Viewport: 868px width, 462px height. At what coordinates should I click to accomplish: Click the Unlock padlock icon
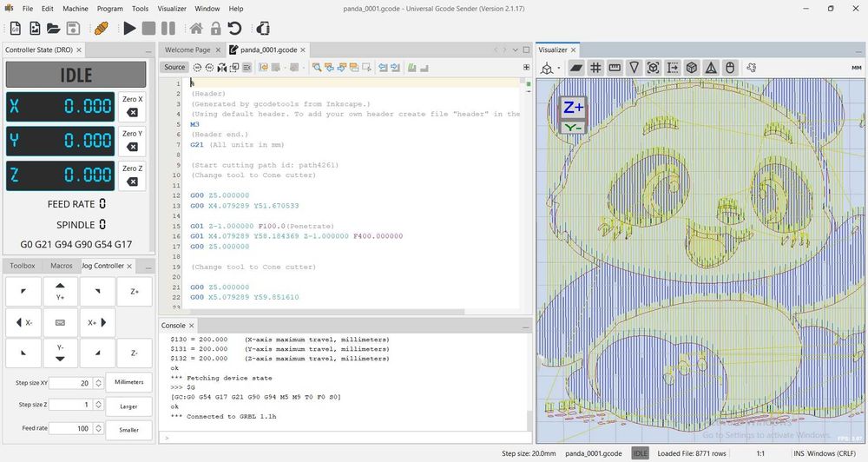[x=214, y=29]
